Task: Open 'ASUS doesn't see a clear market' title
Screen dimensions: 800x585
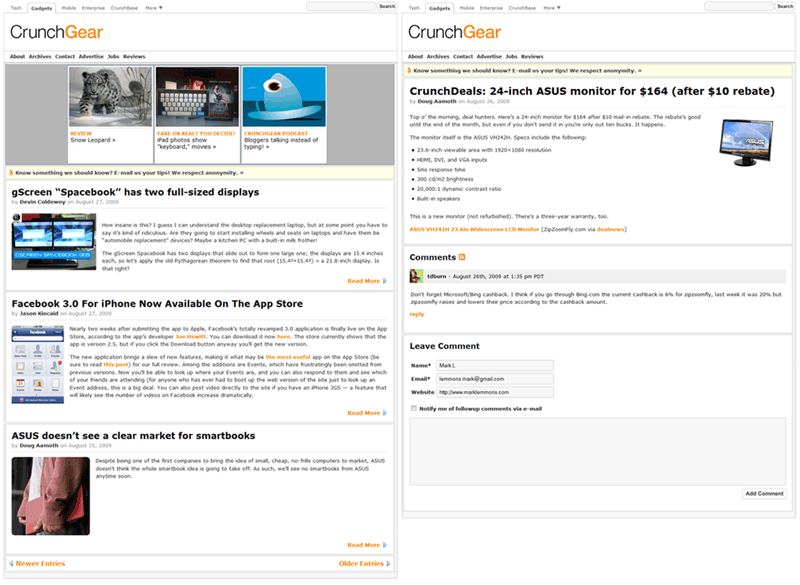Action: click(x=133, y=436)
